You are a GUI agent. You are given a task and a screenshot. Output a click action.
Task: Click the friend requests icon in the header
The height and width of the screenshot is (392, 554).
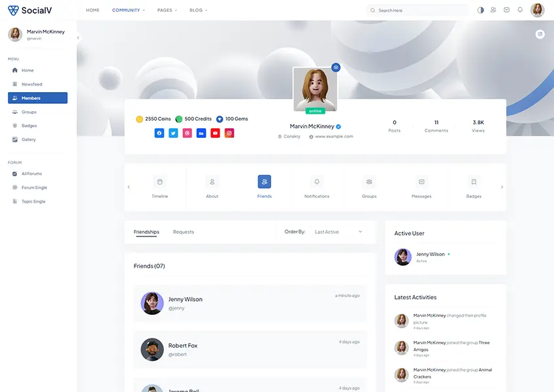point(493,10)
